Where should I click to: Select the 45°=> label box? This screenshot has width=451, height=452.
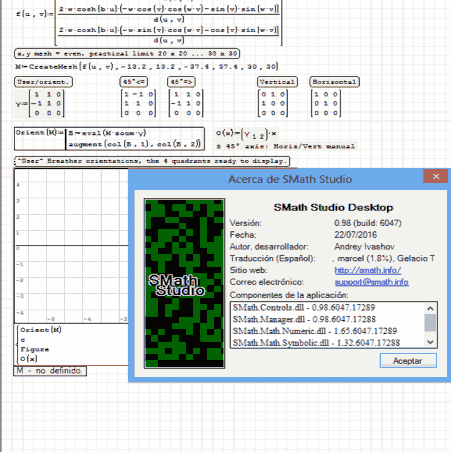click(181, 82)
